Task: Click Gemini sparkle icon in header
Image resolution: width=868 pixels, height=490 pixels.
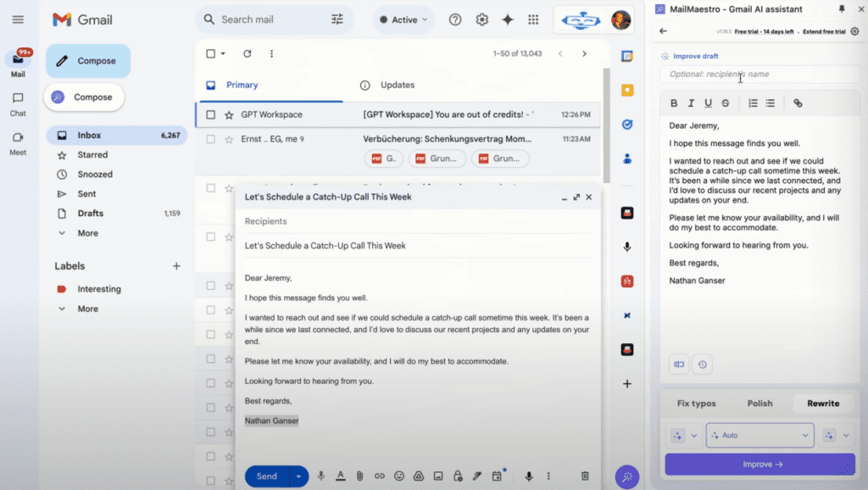Action: pyautogui.click(x=508, y=19)
